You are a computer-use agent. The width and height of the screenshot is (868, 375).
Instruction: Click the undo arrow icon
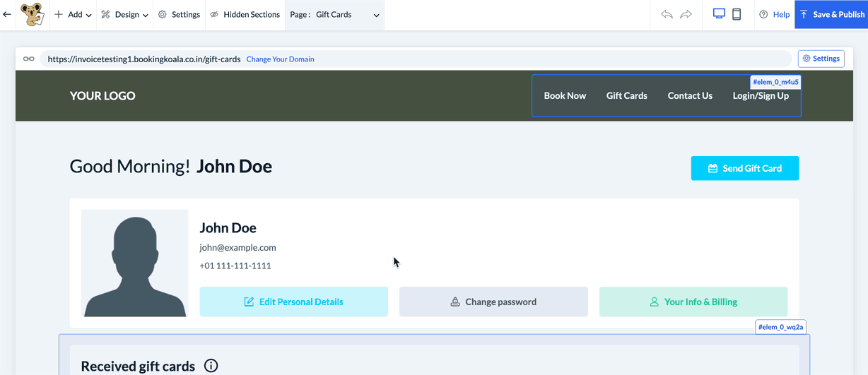click(667, 14)
